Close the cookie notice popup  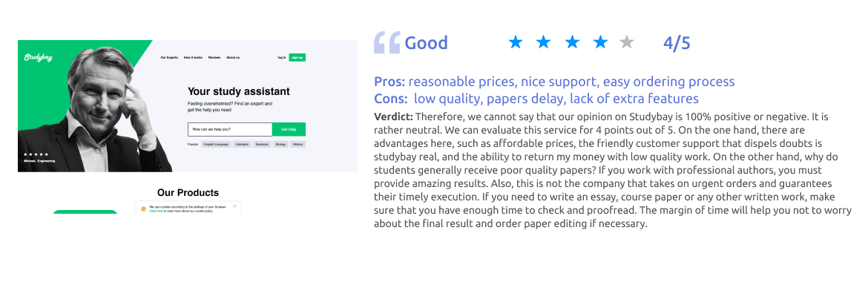tap(234, 206)
